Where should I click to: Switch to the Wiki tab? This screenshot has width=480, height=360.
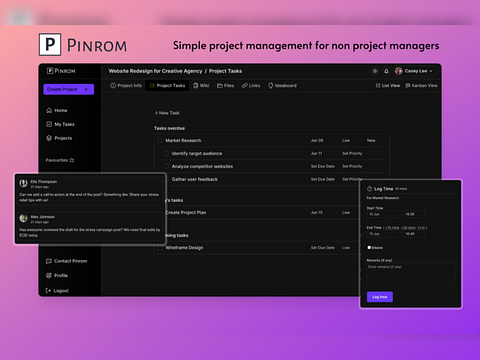(x=201, y=86)
